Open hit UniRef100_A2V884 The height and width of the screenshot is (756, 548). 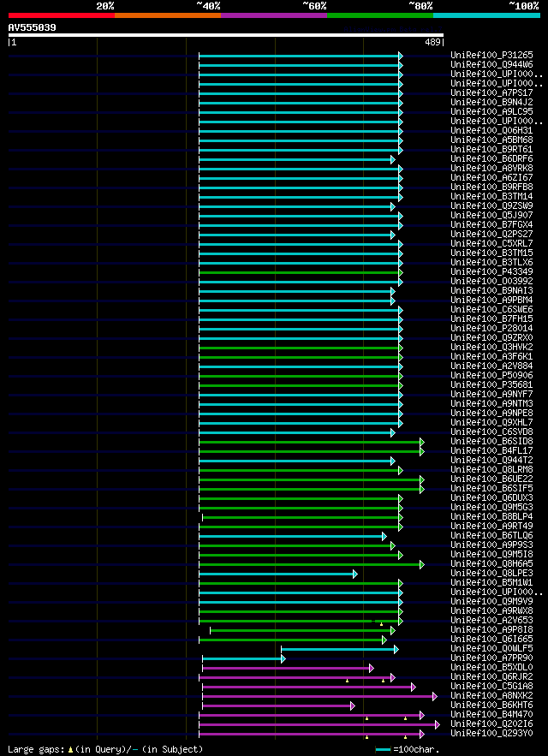click(x=491, y=366)
